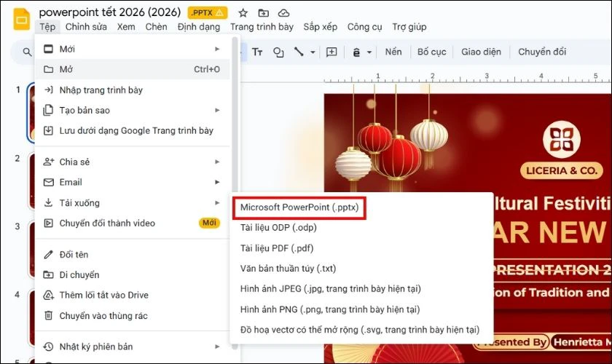Select Chuyển đổi thành video

click(x=133, y=223)
